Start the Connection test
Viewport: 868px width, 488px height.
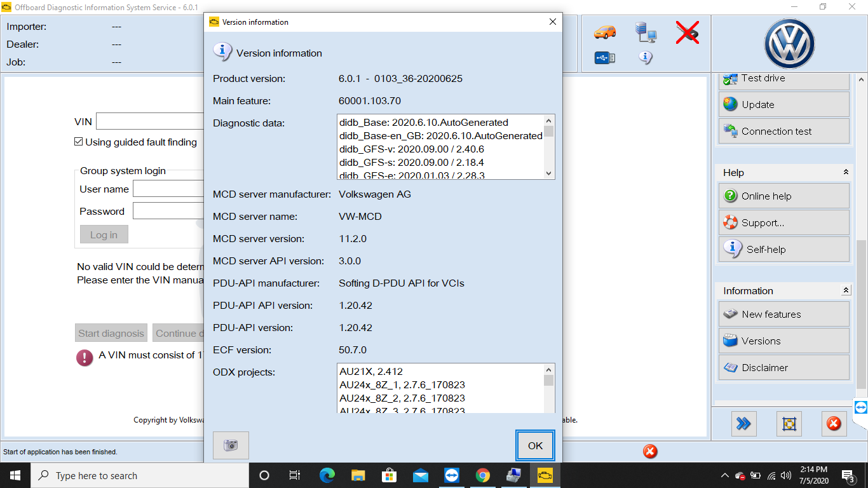point(784,131)
